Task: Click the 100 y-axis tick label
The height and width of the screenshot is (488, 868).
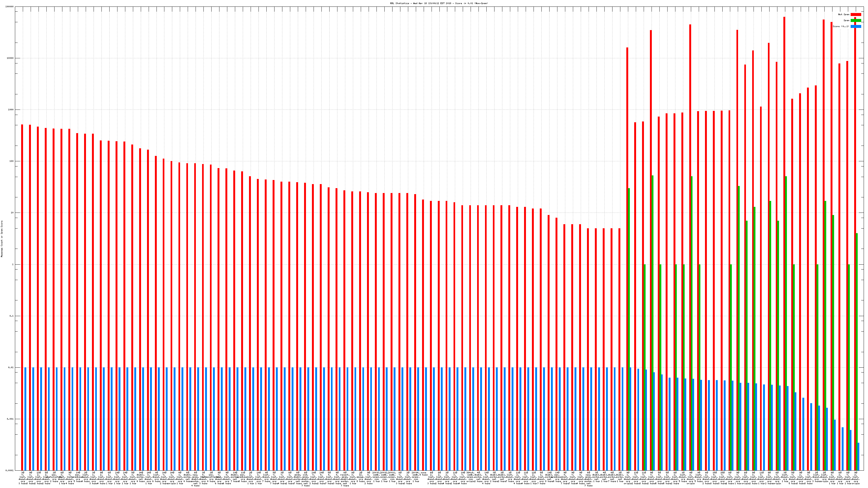Action: [x=11, y=161]
